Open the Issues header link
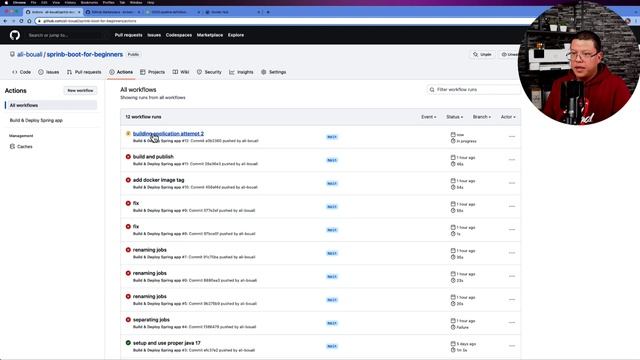This screenshot has width=640, height=360. [x=154, y=35]
